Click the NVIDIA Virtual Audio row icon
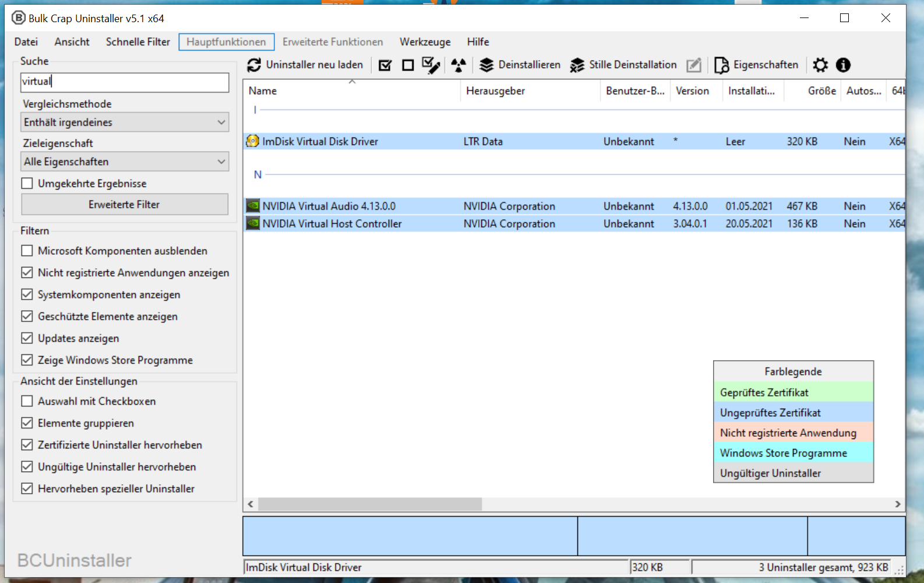This screenshot has width=924, height=583. pyautogui.click(x=252, y=206)
